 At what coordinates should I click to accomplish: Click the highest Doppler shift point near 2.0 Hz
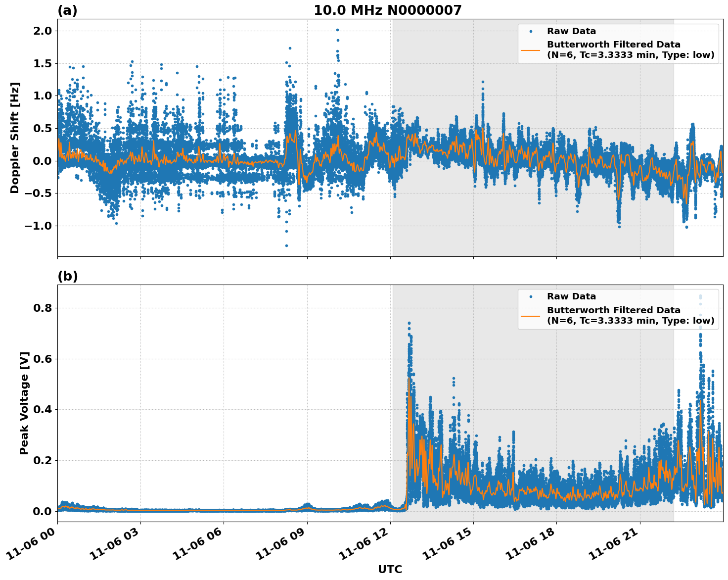pyautogui.click(x=337, y=30)
